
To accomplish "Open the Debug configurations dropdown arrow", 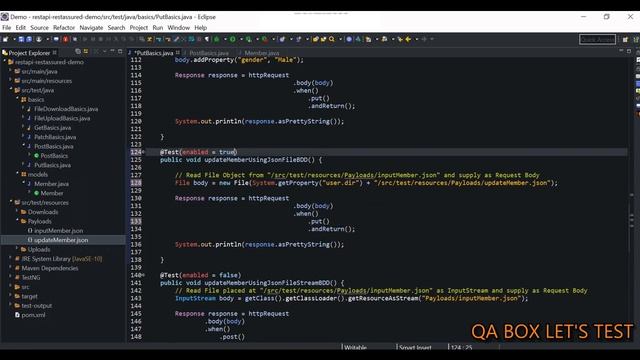I will point(225,39).
